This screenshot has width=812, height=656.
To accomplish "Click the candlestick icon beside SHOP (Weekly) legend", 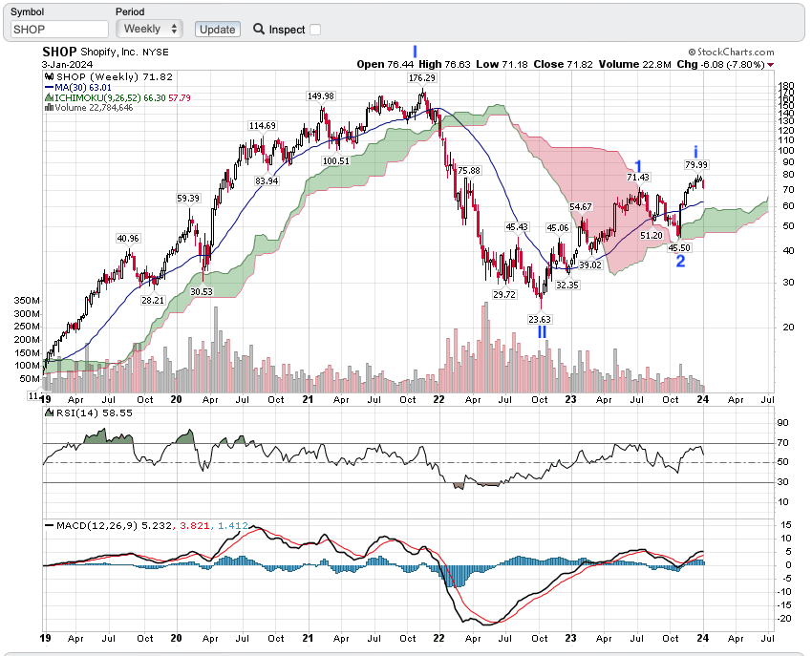I will coord(50,77).
